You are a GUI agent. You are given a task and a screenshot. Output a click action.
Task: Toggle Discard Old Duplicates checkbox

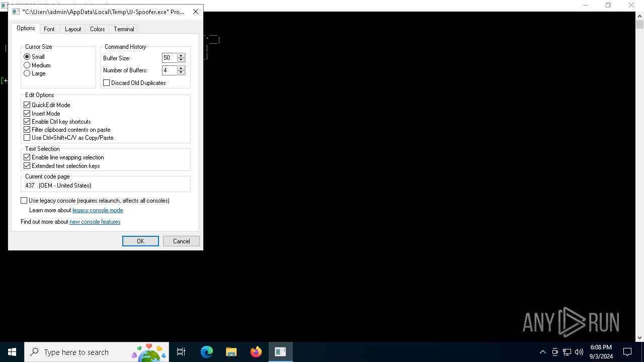(107, 83)
